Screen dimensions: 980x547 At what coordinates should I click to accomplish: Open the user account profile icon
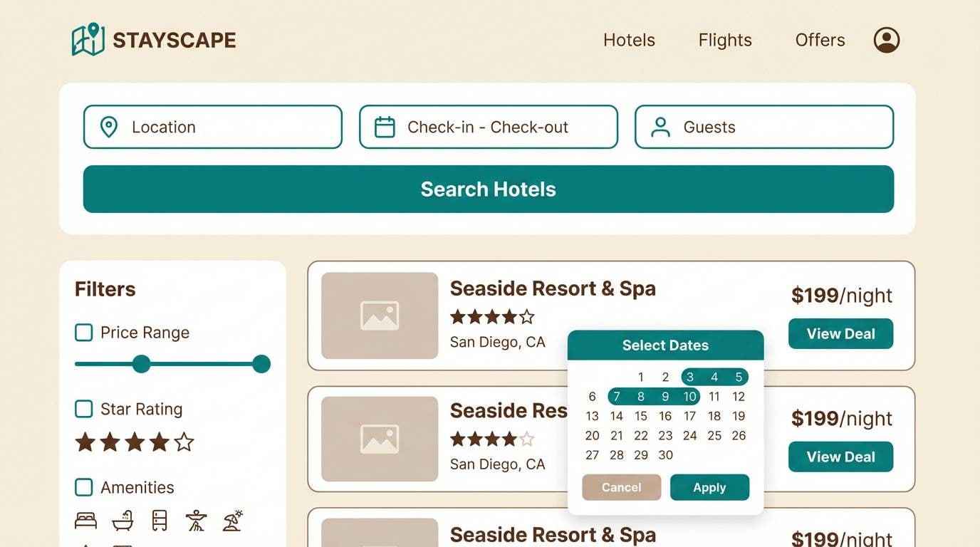click(886, 40)
